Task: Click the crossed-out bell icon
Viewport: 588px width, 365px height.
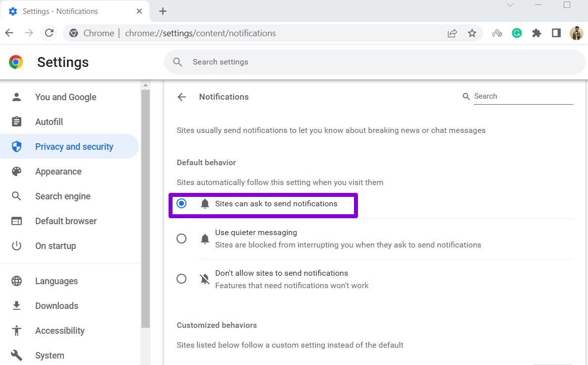Action: pos(205,279)
